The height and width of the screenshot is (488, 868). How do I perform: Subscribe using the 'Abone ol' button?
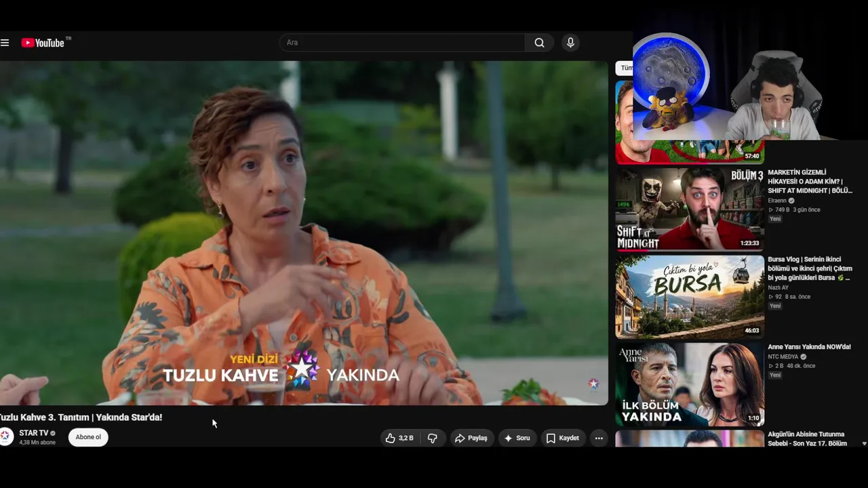coord(88,437)
